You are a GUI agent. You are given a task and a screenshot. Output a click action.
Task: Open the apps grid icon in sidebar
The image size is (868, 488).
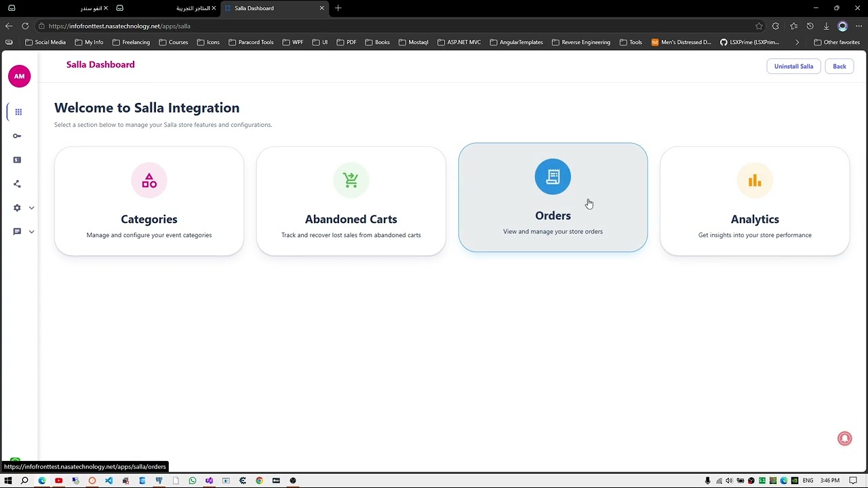pos(18,112)
